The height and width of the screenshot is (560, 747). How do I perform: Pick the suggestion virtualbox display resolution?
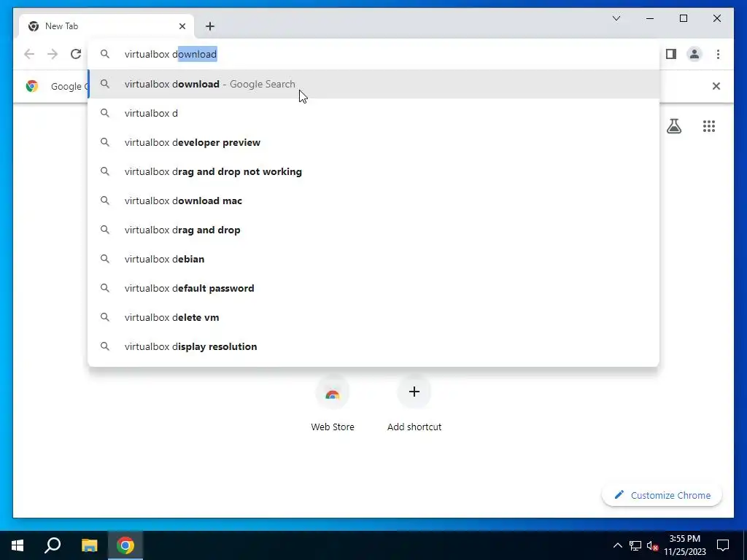[x=374, y=346]
